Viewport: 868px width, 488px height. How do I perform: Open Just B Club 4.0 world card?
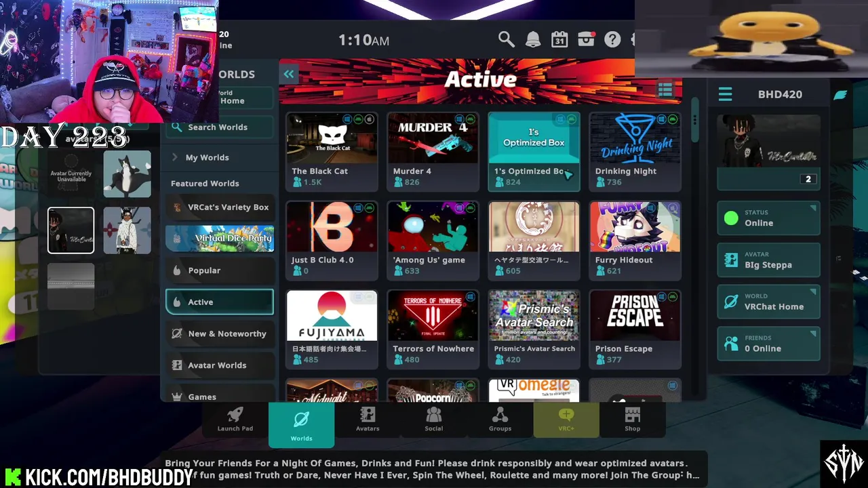332,240
